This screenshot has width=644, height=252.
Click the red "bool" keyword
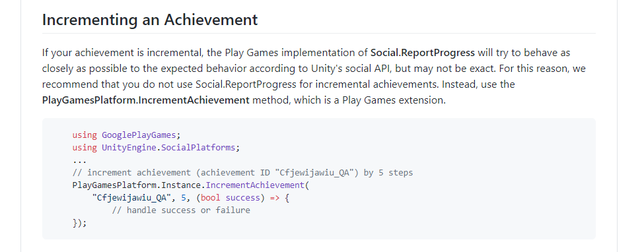[211, 198]
